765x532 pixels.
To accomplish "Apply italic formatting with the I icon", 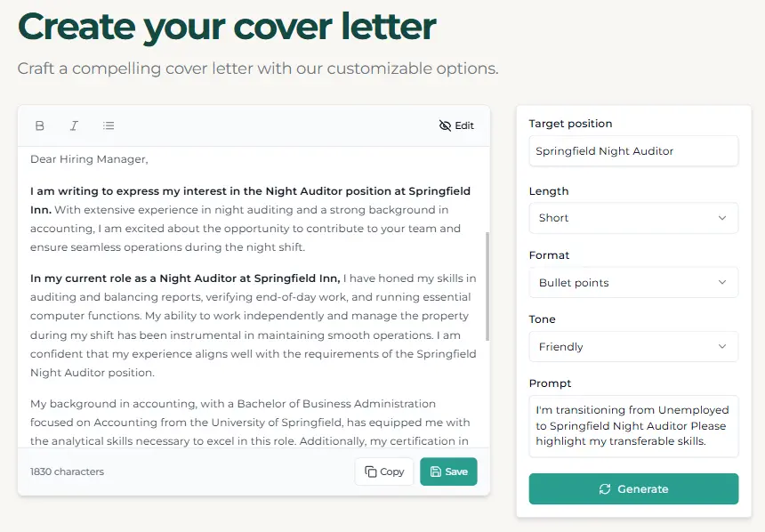I will pyautogui.click(x=74, y=126).
